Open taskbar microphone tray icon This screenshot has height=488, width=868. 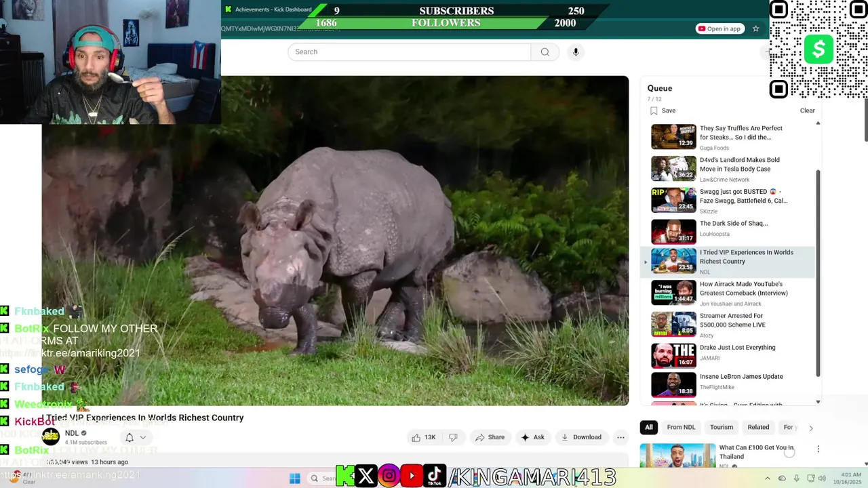(x=796, y=479)
